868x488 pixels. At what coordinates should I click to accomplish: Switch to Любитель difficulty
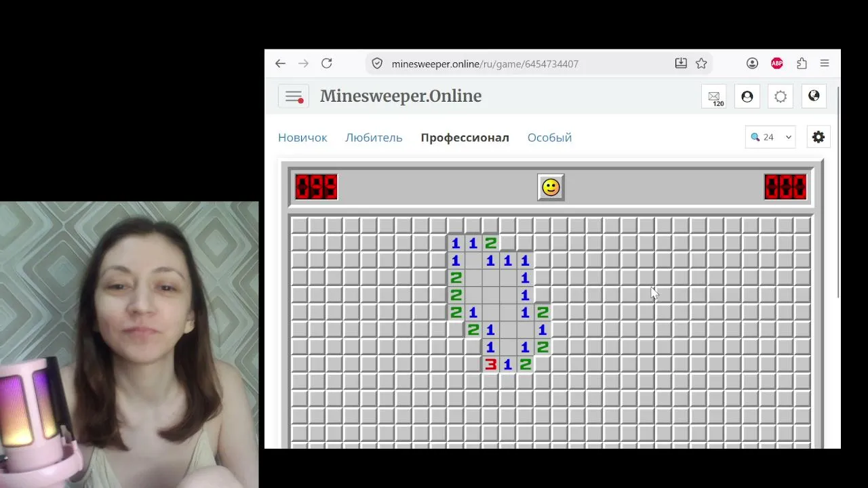click(x=374, y=138)
